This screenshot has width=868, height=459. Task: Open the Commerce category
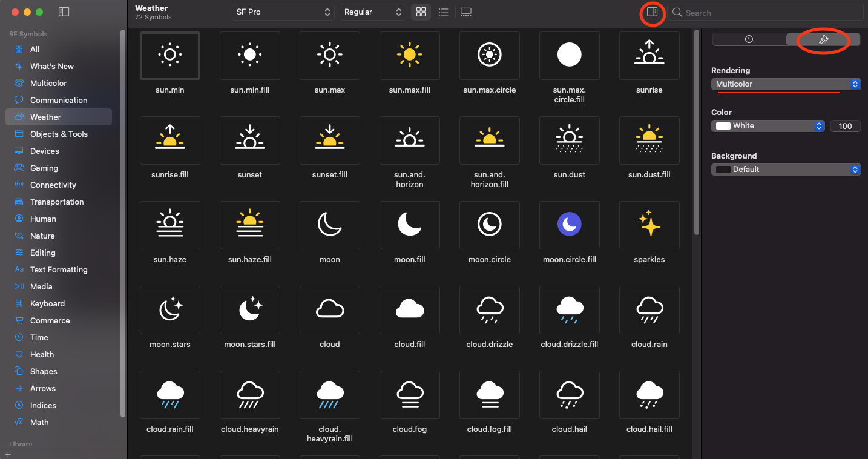pyautogui.click(x=59, y=320)
